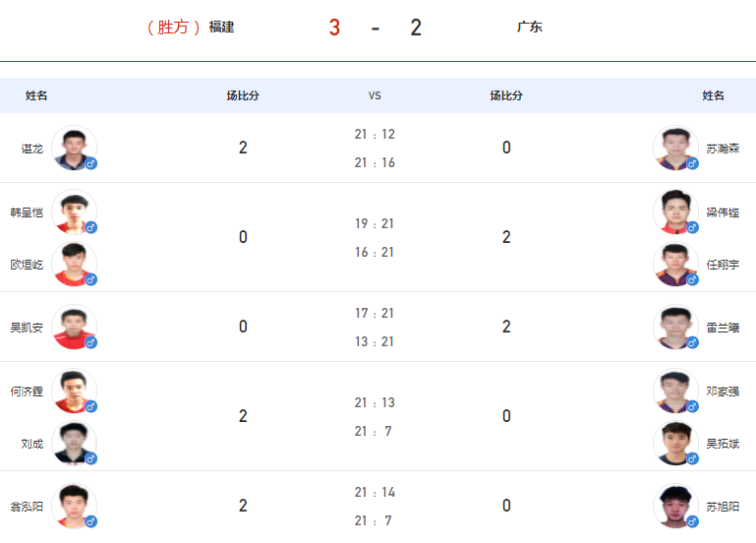Image resolution: width=756 pixels, height=543 pixels.
Task: Click the male icon on 欧烜屹's avatar
Action: [90, 279]
